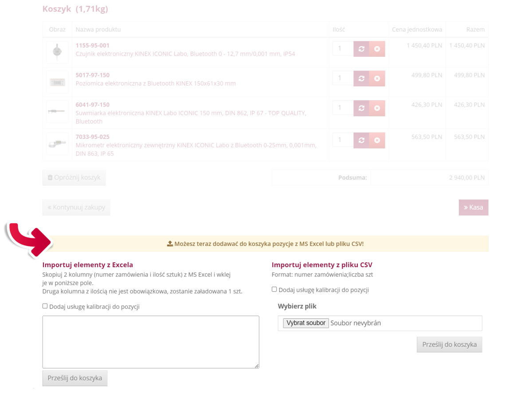Image resolution: width=532 pixels, height=415 pixels.
Task: Delete Suwmiarka 6041-97-150 row
Action: pyautogui.click(x=377, y=108)
